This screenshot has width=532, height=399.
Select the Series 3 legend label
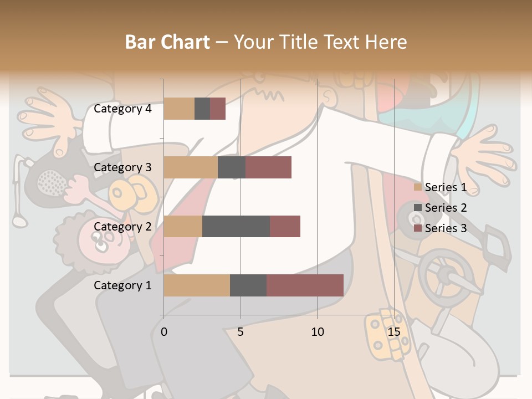446,228
